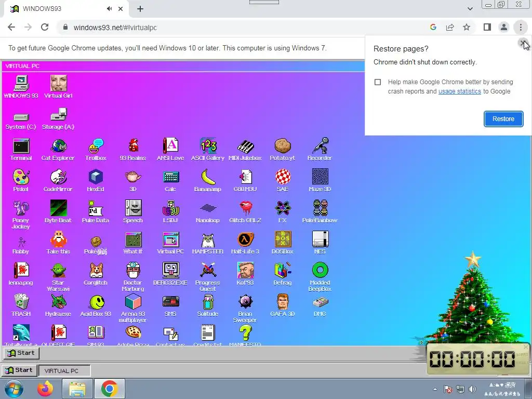Select the Virtual Girl icon

pyautogui.click(x=58, y=87)
